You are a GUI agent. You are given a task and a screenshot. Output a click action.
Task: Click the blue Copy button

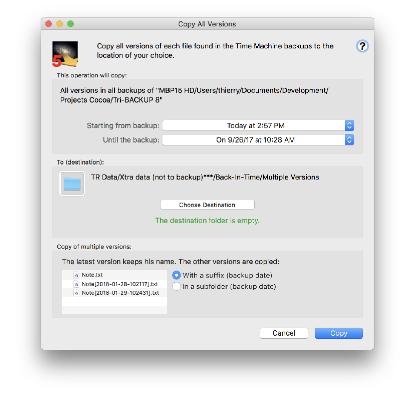tap(339, 333)
